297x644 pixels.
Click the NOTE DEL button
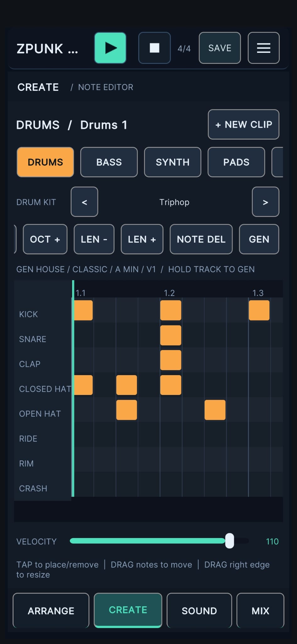pos(201,239)
